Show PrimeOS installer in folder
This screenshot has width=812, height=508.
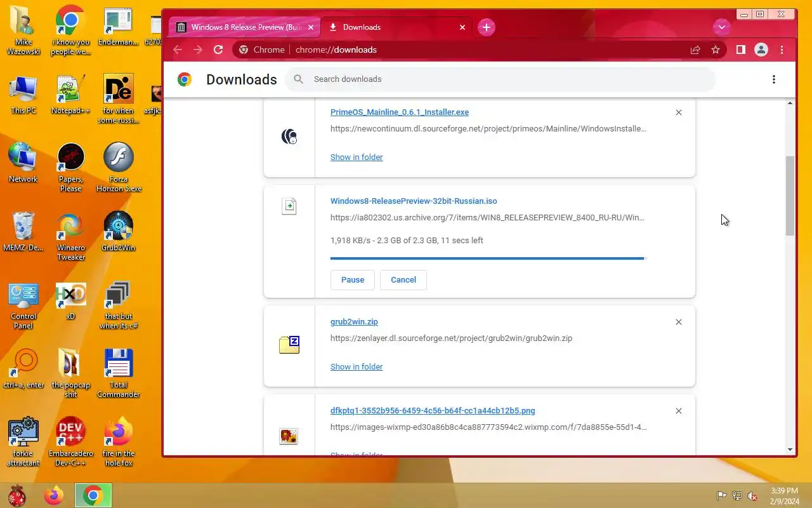(x=357, y=157)
